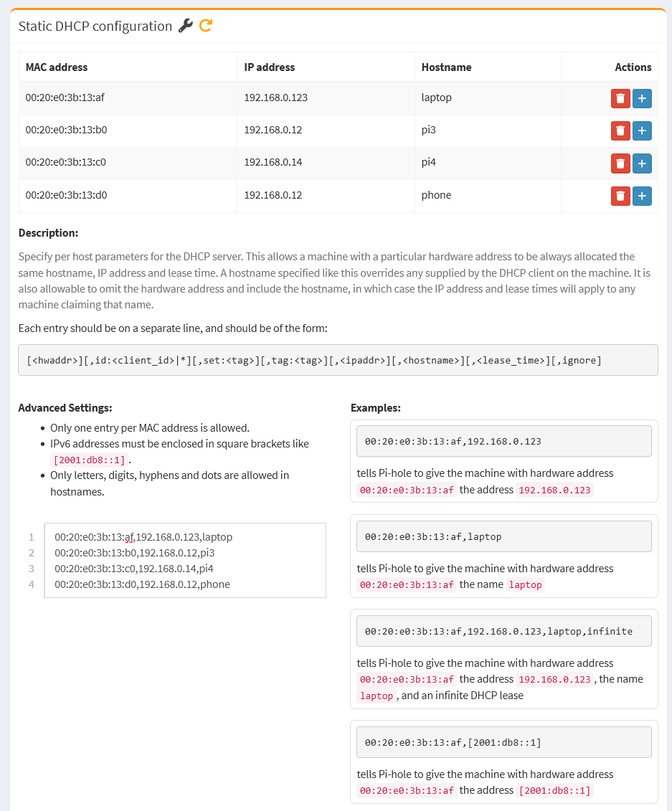This screenshot has height=811, width=672.
Task: Click the plus button in the pi3 row
Action: pos(642,131)
